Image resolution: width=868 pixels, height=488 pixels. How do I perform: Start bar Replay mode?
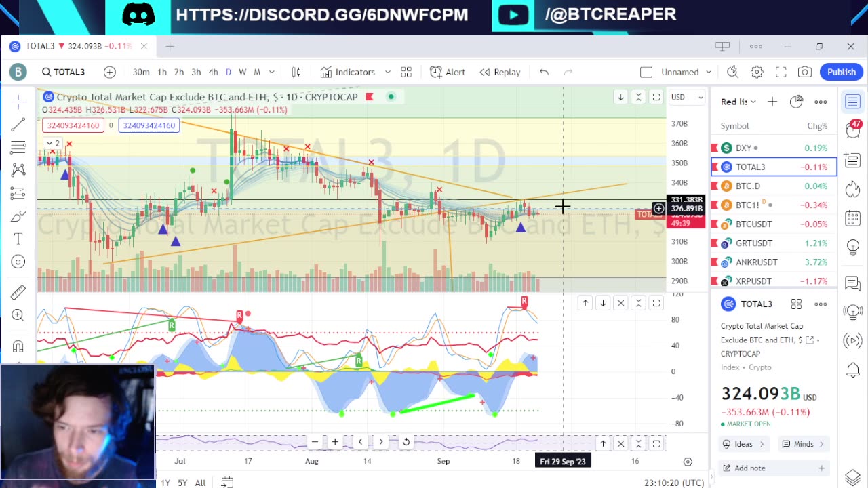click(500, 72)
